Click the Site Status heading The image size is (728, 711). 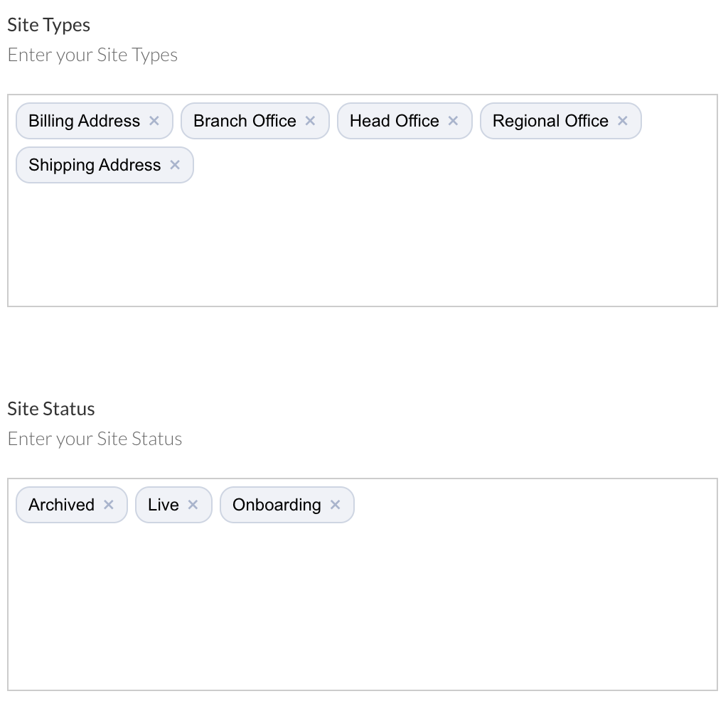[x=50, y=408]
